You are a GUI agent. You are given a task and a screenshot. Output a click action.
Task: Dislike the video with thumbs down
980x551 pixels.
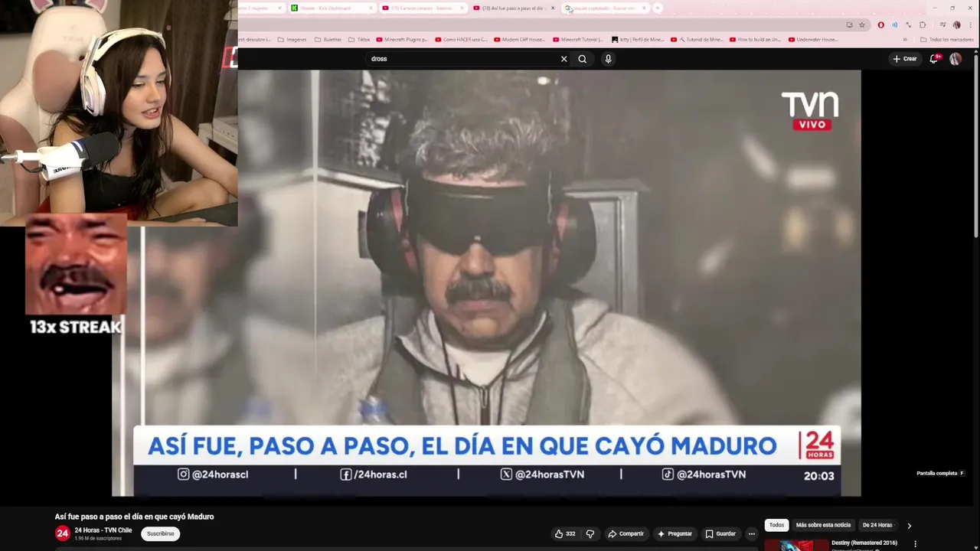[590, 533]
